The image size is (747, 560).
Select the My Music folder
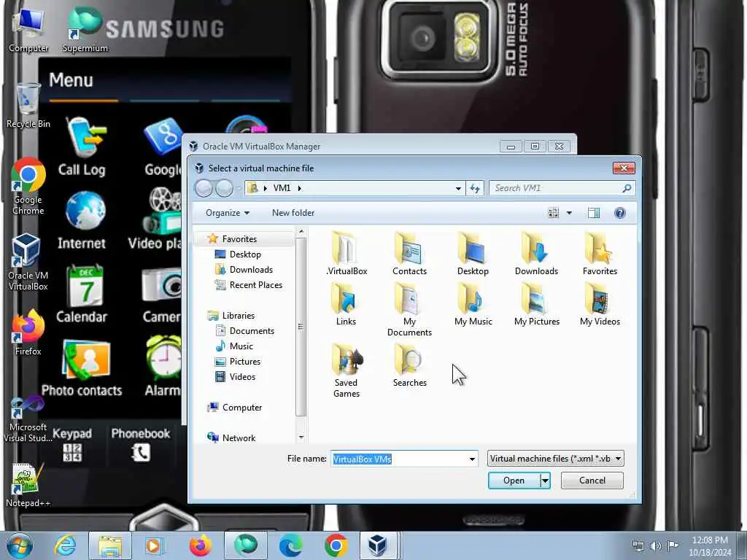click(x=473, y=304)
